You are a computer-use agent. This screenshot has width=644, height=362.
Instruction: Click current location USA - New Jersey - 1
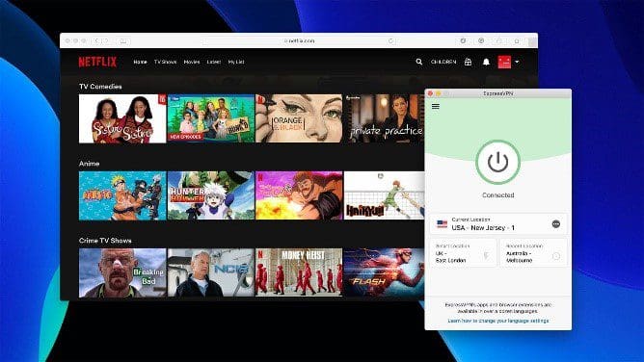[498, 224]
